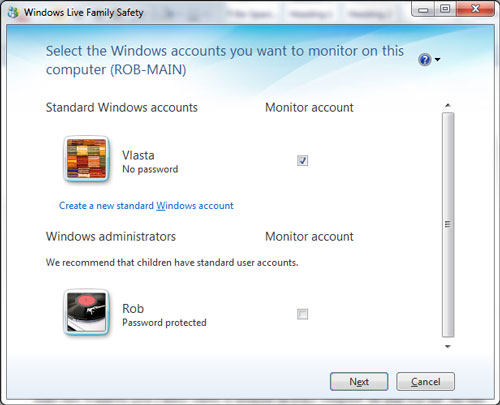The width and height of the screenshot is (500, 405).
Task: Maximize the Family Safety window
Action: (445, 9)
